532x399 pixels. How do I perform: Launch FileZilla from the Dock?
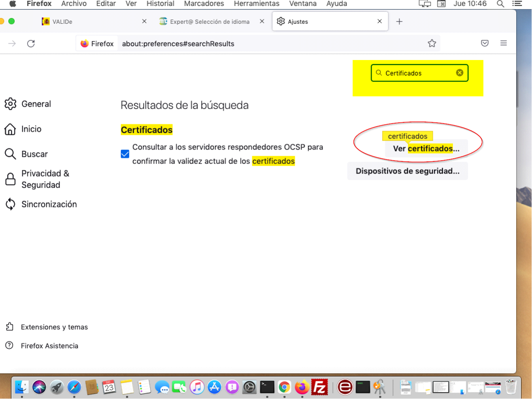[319, 387]
